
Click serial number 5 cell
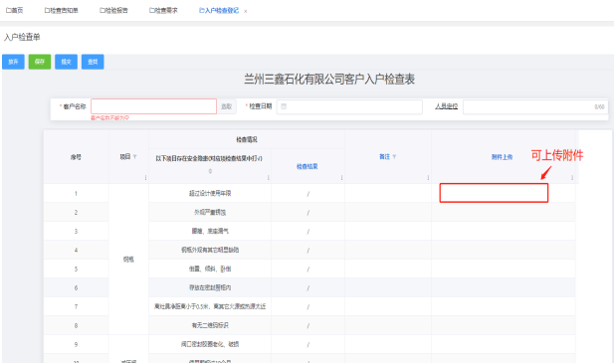[x=76, y=269]
